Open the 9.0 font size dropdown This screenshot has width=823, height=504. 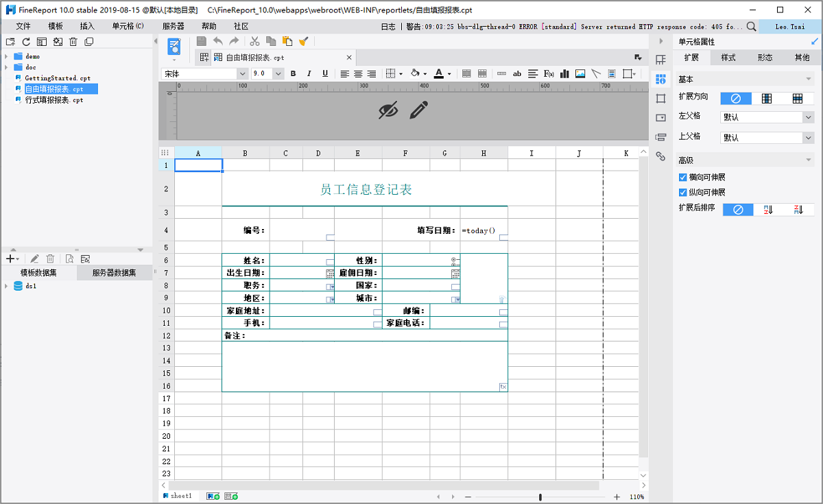coord(278,73)
